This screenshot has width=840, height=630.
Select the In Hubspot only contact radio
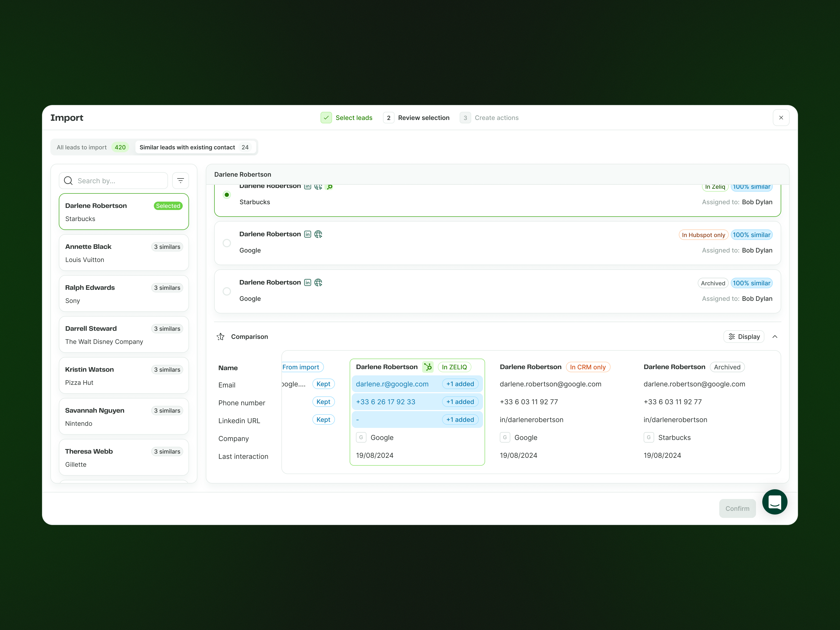(x=227, y=243)
